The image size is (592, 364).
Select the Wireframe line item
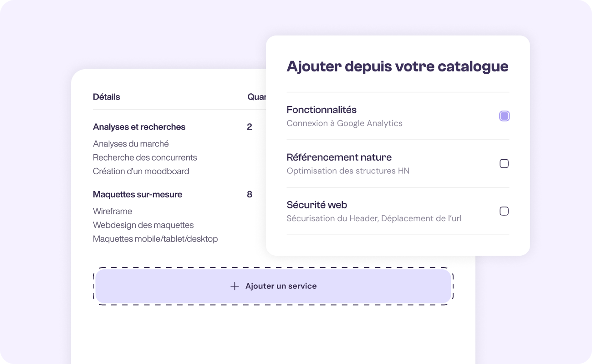click(x=112, y=211)
